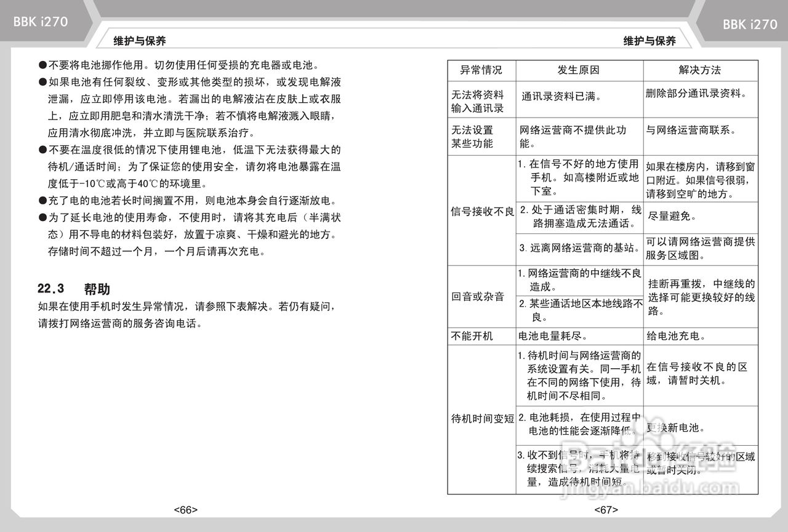The image size is (788, 532).
Task: Click the cell '无法将资料输入通讯录'
Action: tap(478, 102)
